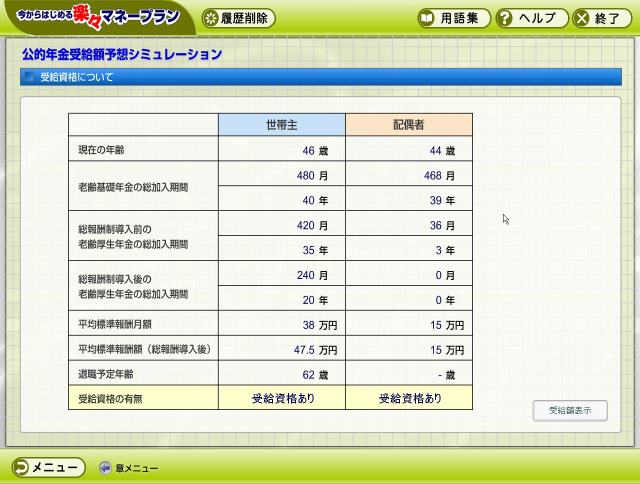Open ヘルプ help
This screenshot has width=640, height=484.
pyautogui.click(x=533, y=18)
